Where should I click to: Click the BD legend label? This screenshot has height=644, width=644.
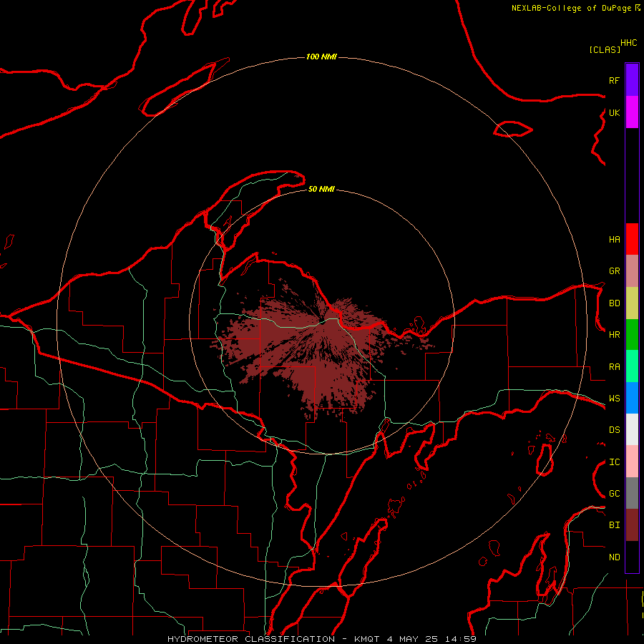[614, 303]
